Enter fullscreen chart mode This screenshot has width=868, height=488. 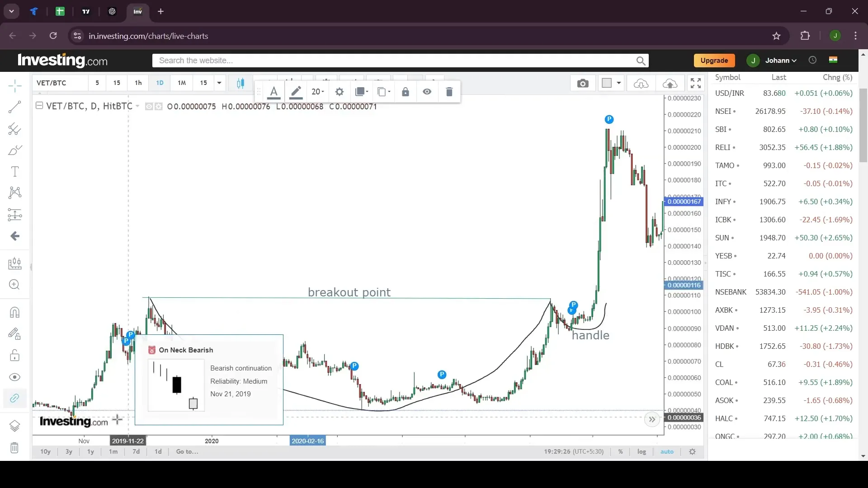[x=696, y=83]
